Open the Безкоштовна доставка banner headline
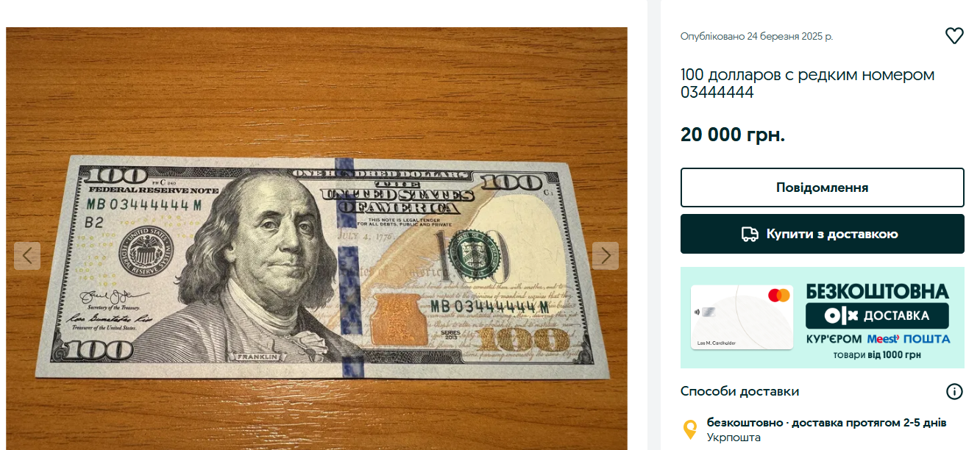980x450 pixels. (x=877, y=290)
